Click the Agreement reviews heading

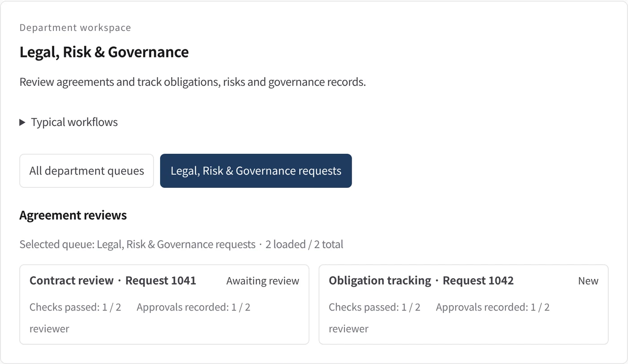pos(73,215)
